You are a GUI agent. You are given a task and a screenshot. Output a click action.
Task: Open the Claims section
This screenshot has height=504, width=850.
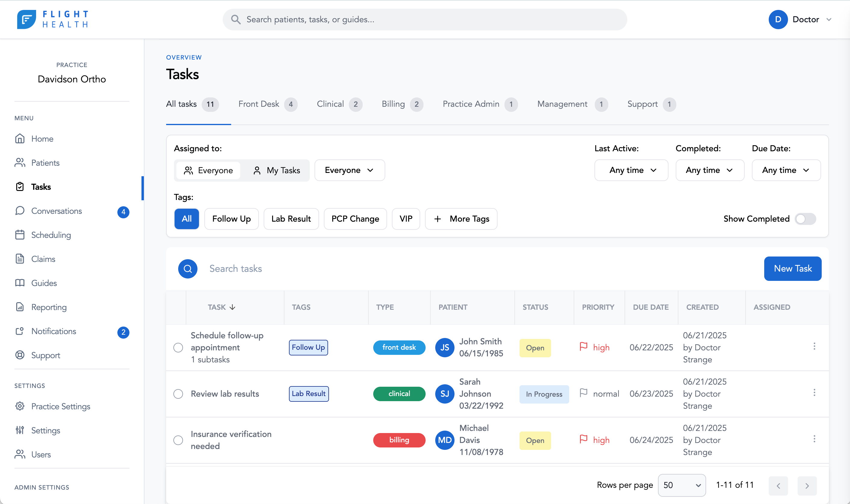point(43,259)
